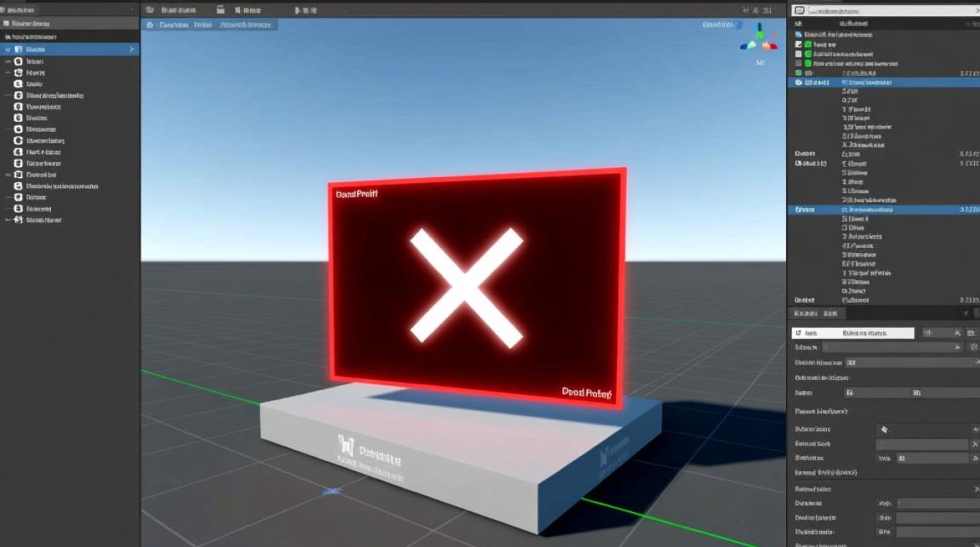Click the logo printed on the platform's front face
The width and height of the screenshot is (980, 547).
(x=345, y=446)
